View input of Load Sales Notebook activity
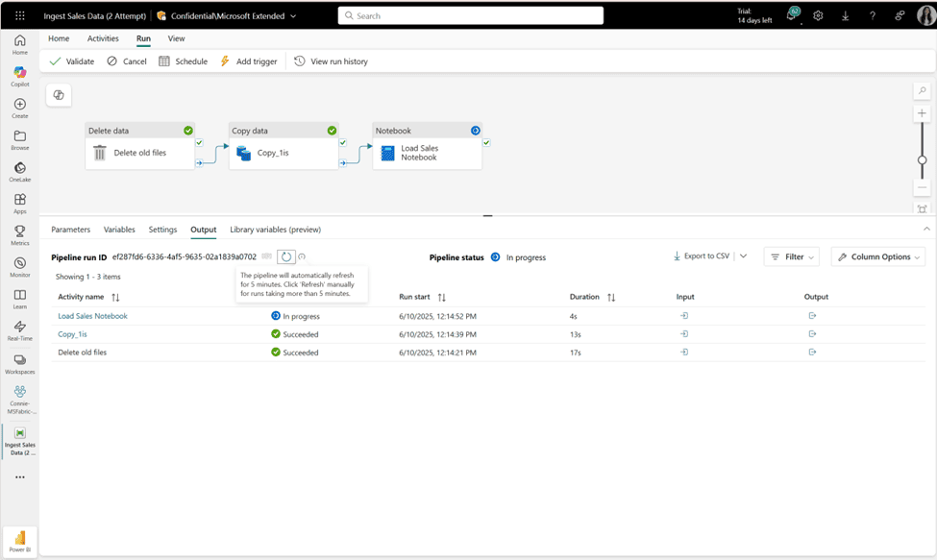This screenshot has width=937, height=560. 684,316
